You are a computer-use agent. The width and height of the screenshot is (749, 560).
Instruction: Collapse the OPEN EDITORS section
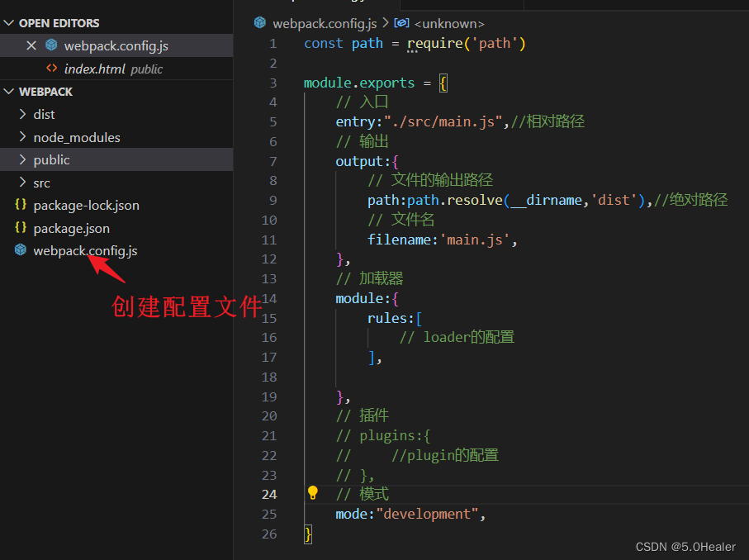[9, 22]
